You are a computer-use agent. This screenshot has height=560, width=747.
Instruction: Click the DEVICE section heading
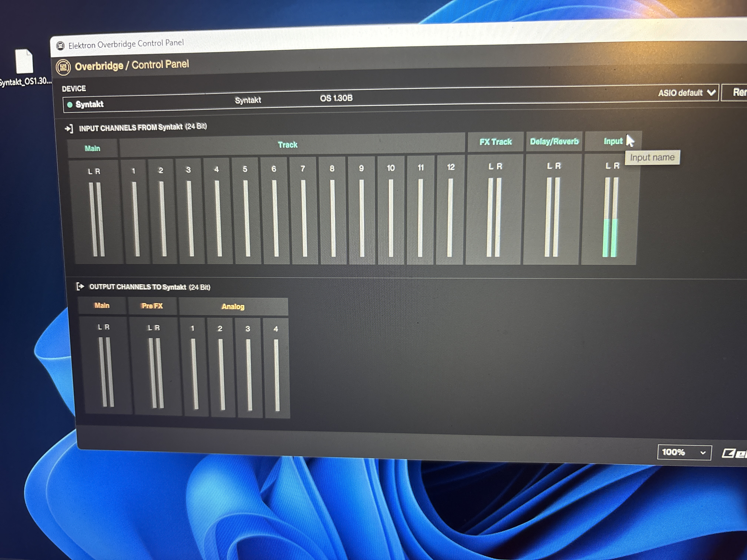click(x=74, y=89)
